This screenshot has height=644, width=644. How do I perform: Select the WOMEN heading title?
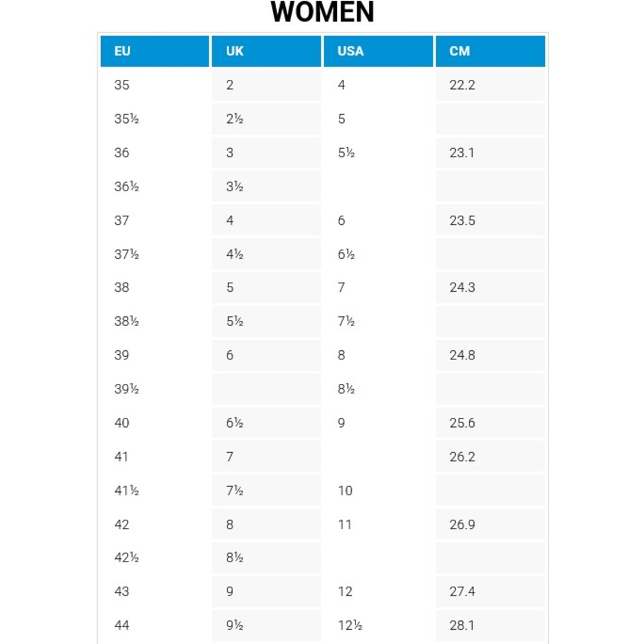(x=323, y=12)
